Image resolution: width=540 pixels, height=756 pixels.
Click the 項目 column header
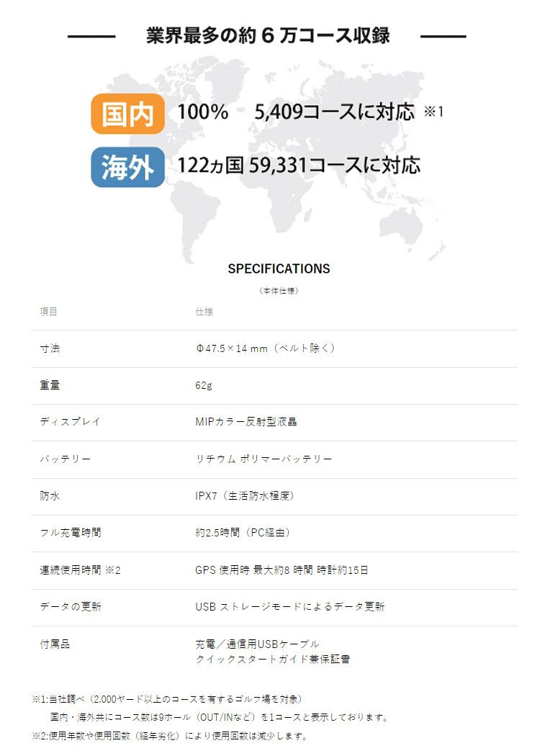48,312
